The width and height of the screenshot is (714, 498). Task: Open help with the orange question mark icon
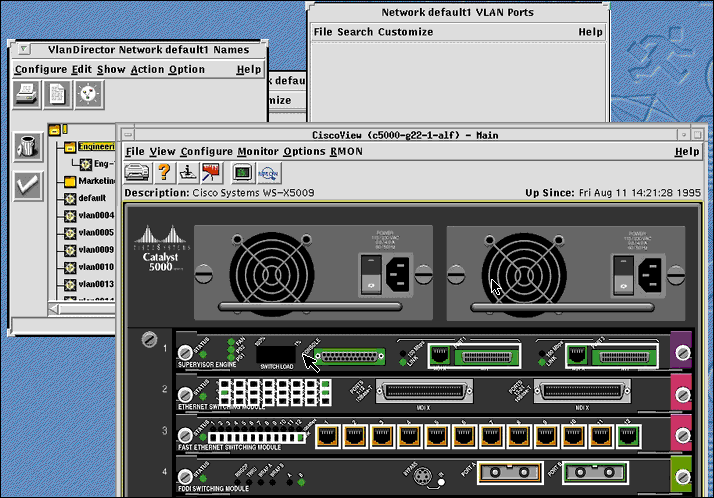pos(164,173)
